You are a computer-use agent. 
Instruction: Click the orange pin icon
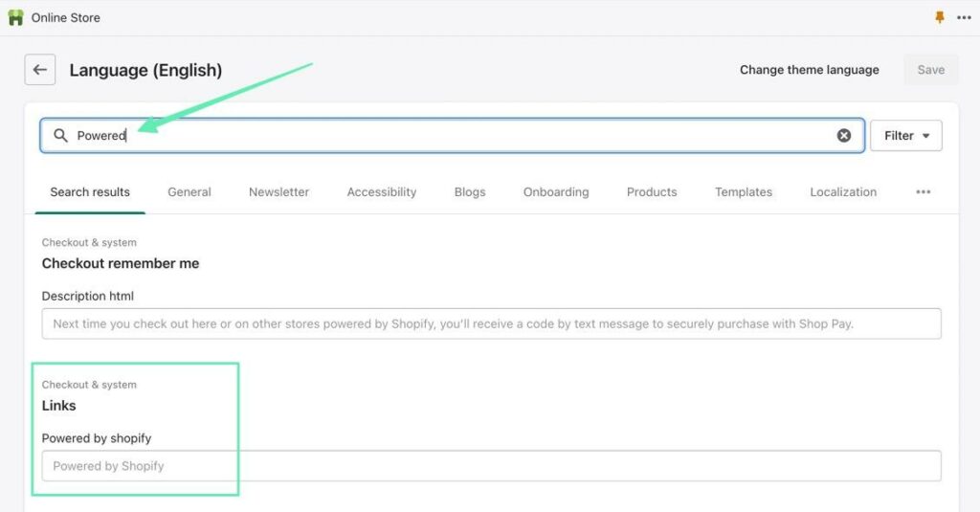coord(939,17)
